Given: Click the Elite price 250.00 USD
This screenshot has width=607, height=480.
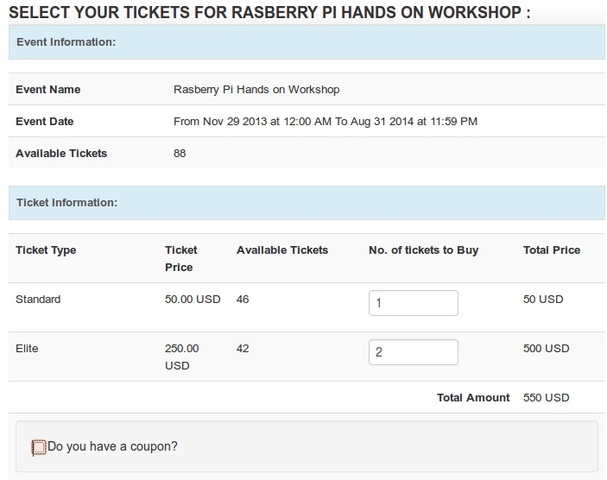Looking at the screenshot, I should [x=182, y=356].
